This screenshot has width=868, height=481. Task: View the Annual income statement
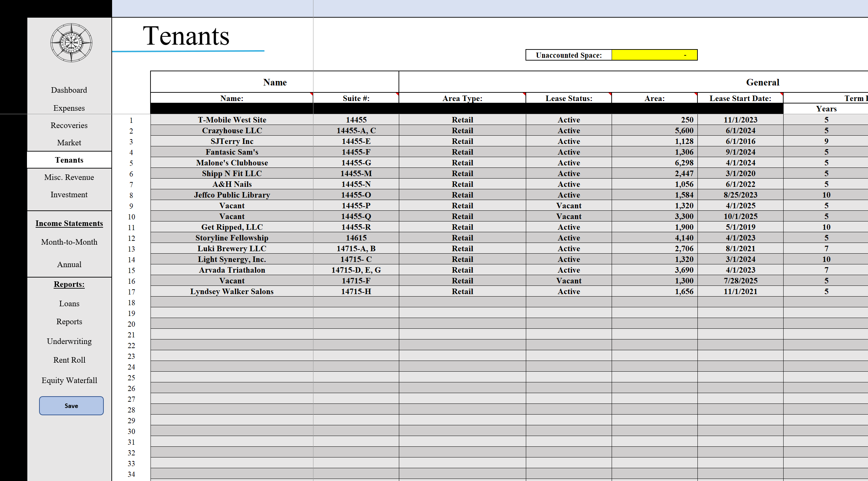click(x=69, y=264)
